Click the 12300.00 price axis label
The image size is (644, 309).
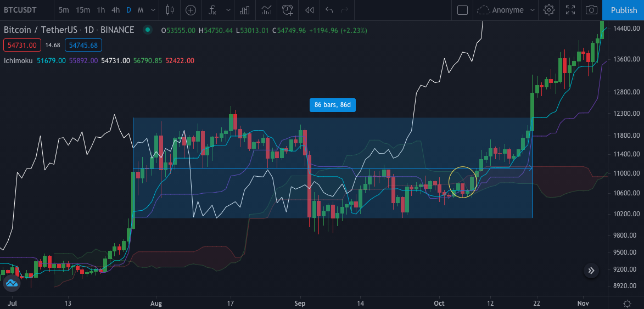(x=625, y=113)
